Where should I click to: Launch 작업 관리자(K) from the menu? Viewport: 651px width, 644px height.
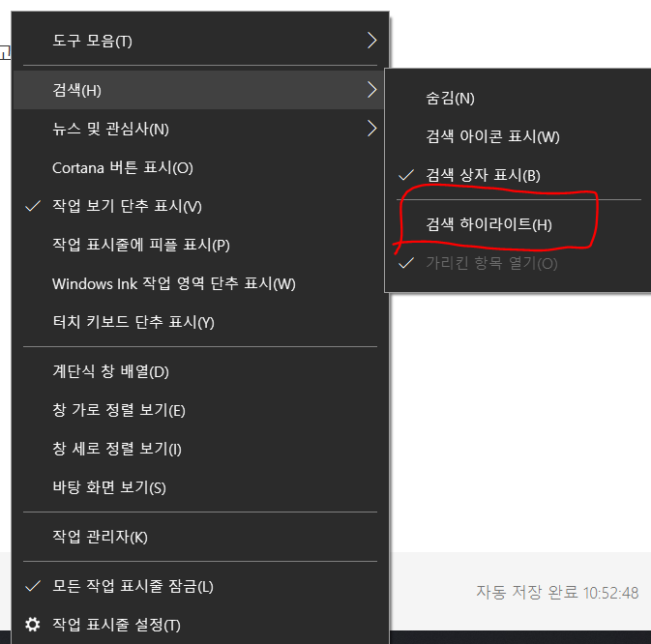pyautogui.click(x=200, y=537)
